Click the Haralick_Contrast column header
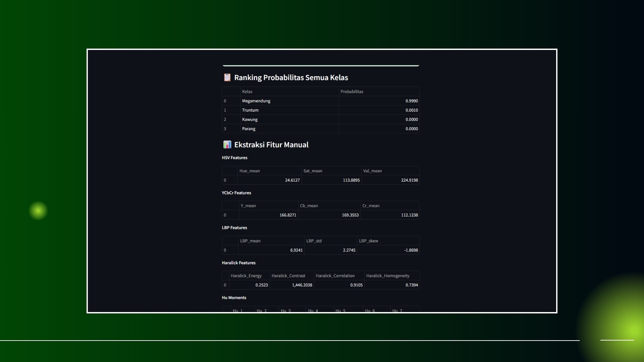644x362 pixels. [288, 276]
